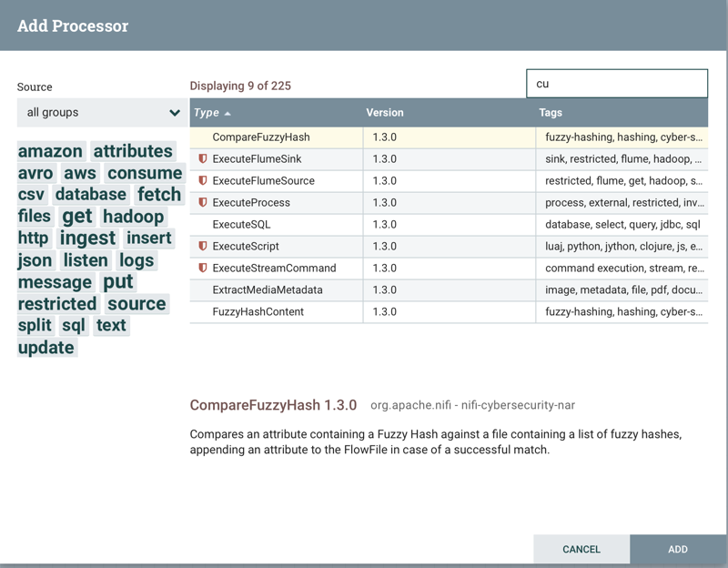Click restricted shield icon beside ExecuteFlumeSource
This screenshot has width=728, height=568.
tap(203, 181)
